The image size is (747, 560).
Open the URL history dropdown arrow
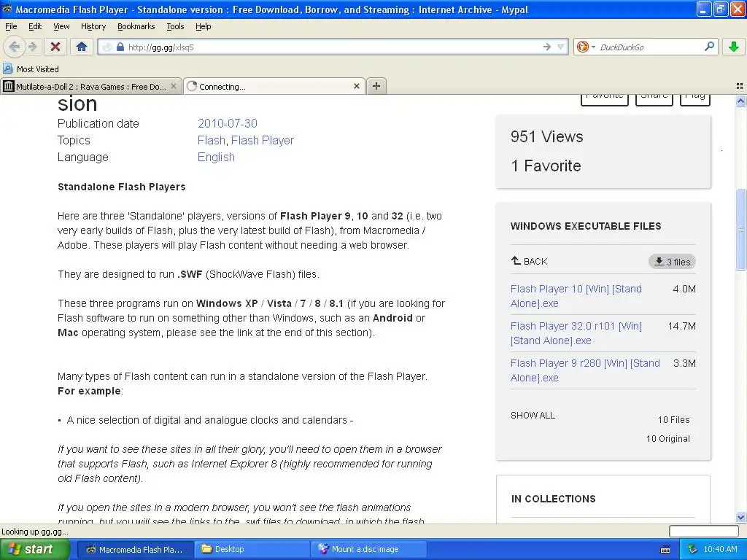coord(560,47)
